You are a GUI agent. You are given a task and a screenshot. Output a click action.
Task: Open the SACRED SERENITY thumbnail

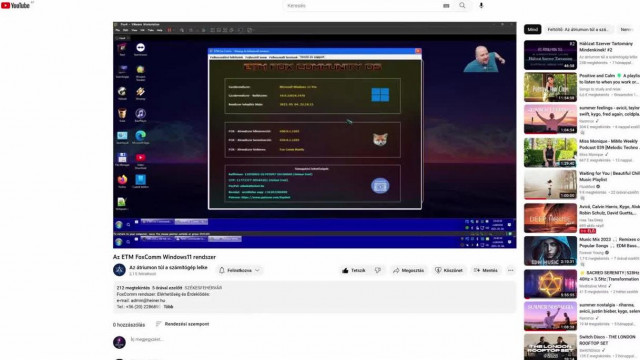(550, 284)
